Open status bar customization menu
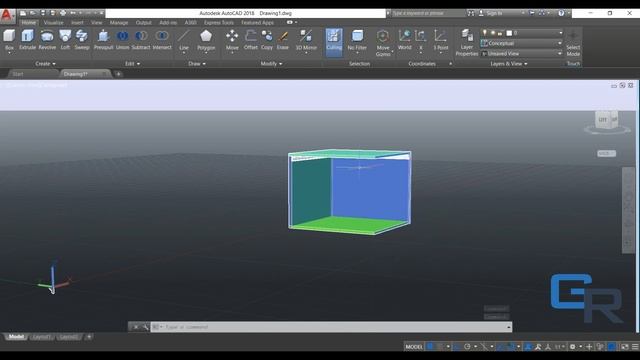Screen dimensions: 640x360 click(x=635, y=347)
